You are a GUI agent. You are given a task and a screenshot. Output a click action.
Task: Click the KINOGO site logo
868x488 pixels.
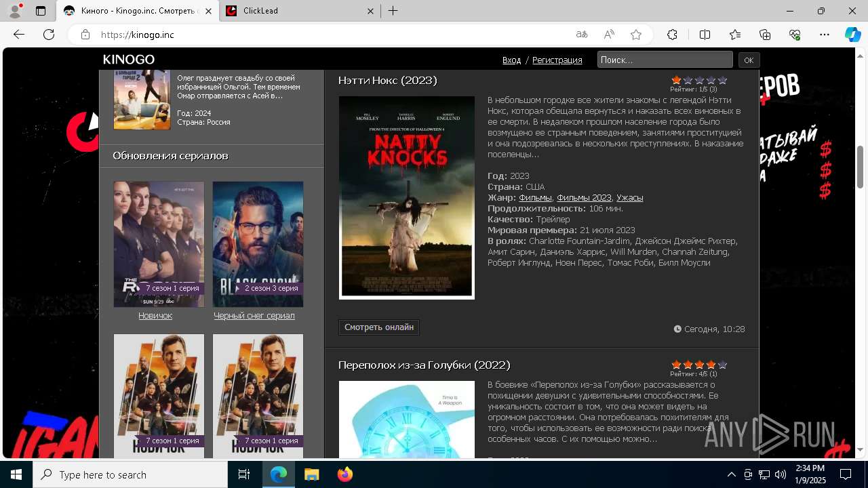coord(129,60)
